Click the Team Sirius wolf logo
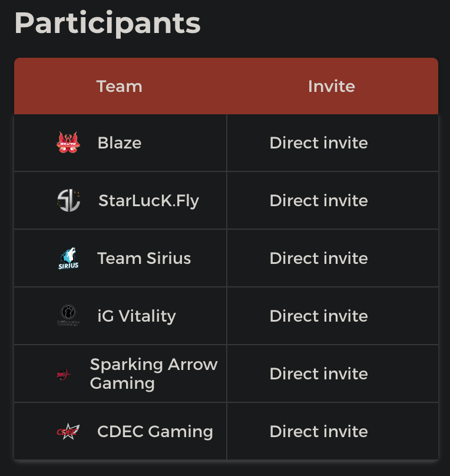Viewport: 450px width, 476px height. point(68,258)
